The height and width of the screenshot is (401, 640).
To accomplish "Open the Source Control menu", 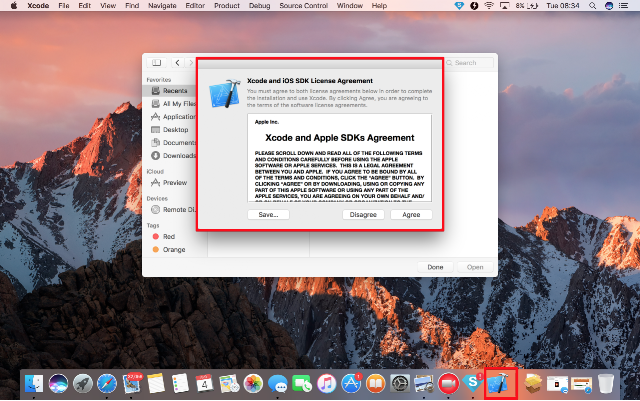I will tap(303, 6).
